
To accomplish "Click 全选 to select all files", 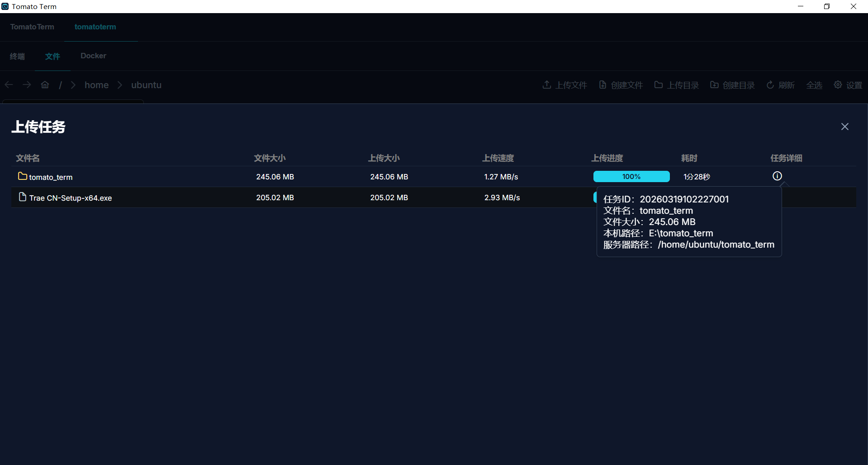I will click(x=814, y=85).
